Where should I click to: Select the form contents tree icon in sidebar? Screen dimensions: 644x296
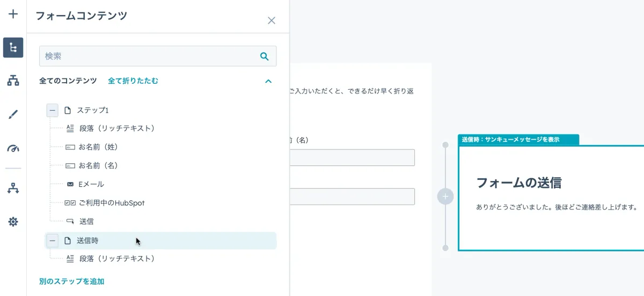point(13,47)
